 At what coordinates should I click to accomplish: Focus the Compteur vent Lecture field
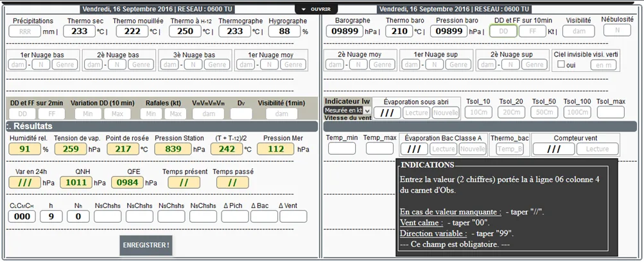click(597, 149)
